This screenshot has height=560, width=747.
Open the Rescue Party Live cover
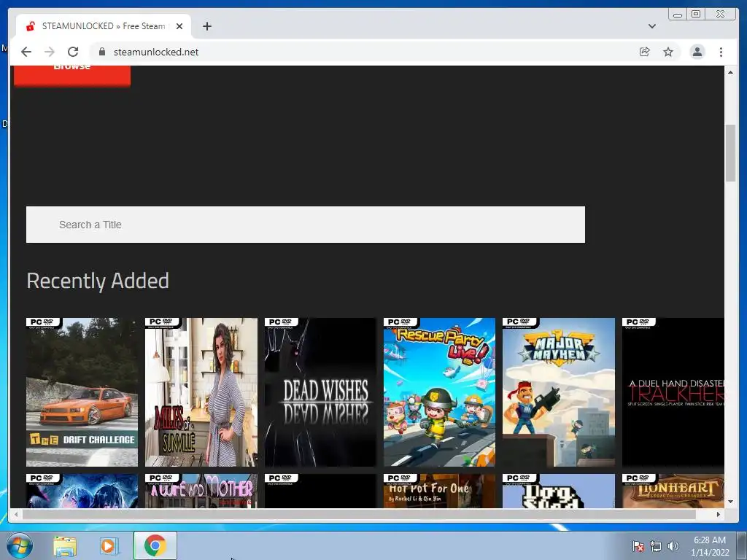[x=439, y=392]
